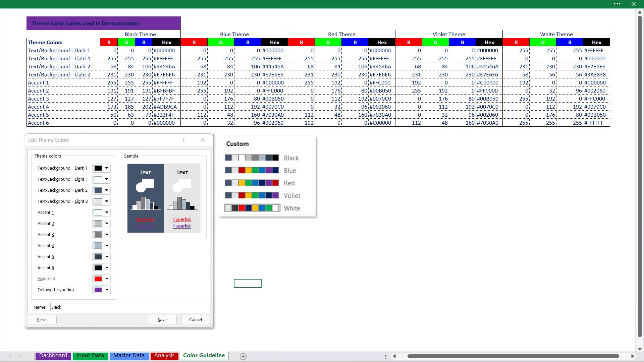Open the sheet tab context menu icon
Screen dimensions: 644x362
click(385, 356)
